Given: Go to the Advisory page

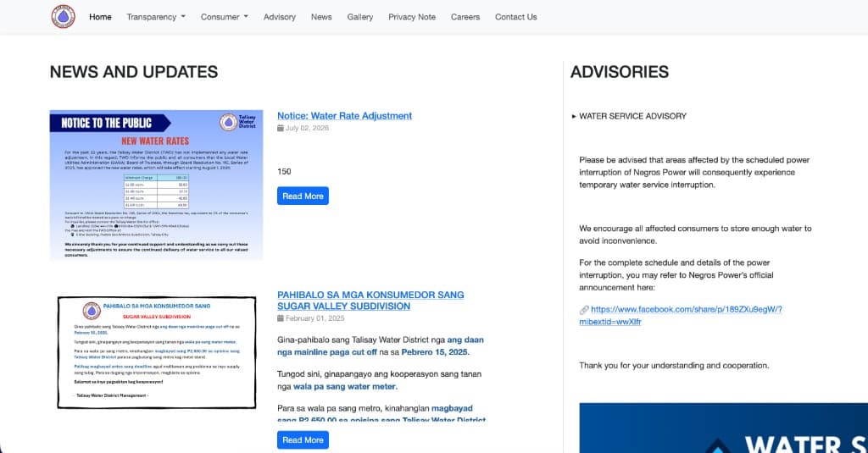Looking at the screenshot, I should (x=280, y=17).
